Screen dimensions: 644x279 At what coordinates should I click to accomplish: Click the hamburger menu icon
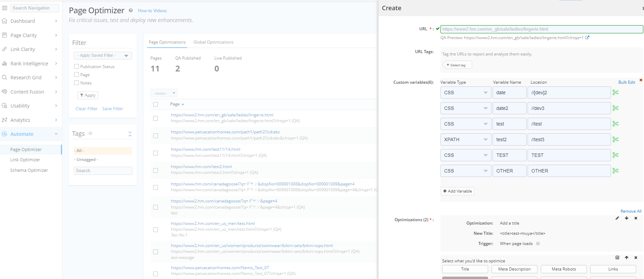[x=5, y=8]
